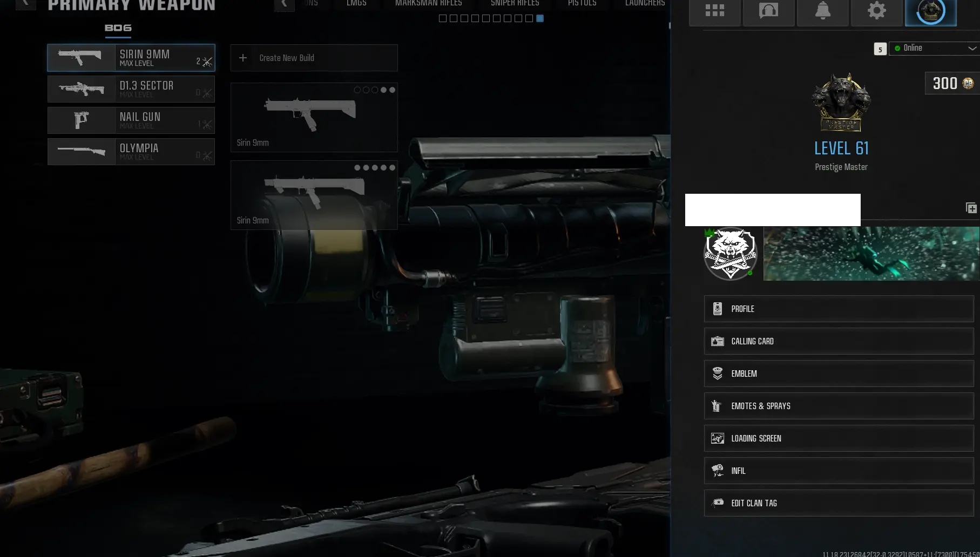Click the Prestige Master profile icon tab
Screen dimensions: 980x557
point(930,12)
